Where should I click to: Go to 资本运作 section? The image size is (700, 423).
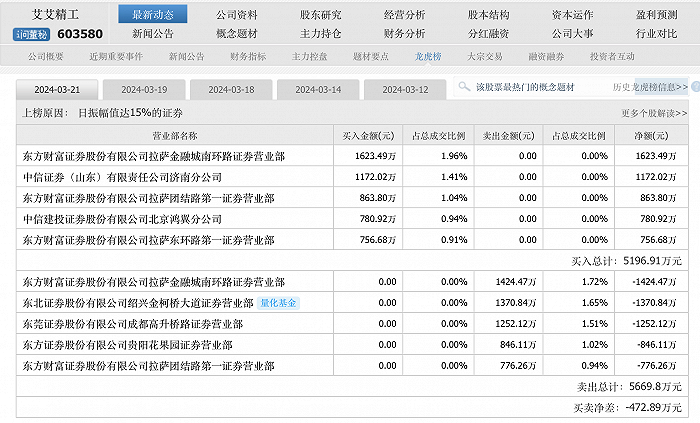click(x=572, y=15)
